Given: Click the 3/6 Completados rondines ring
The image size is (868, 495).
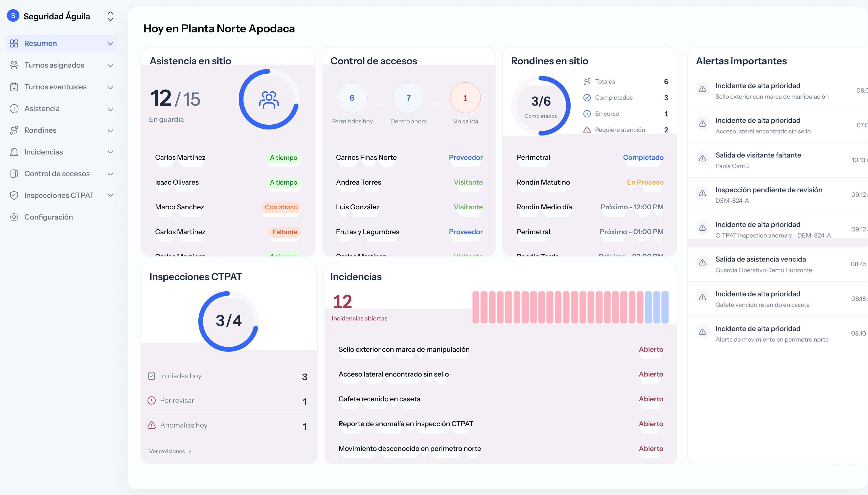Looking at the screenshot, I should [541, 106].
